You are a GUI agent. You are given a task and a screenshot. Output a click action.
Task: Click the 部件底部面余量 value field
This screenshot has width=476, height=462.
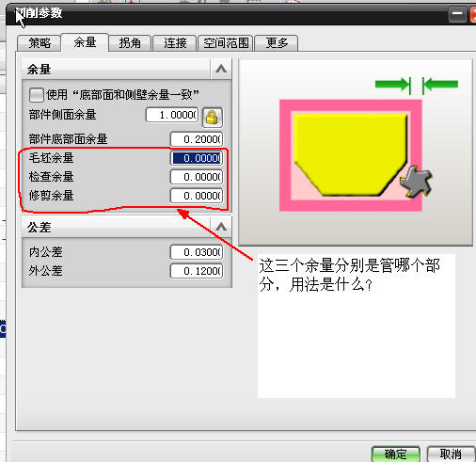(197, 139)
